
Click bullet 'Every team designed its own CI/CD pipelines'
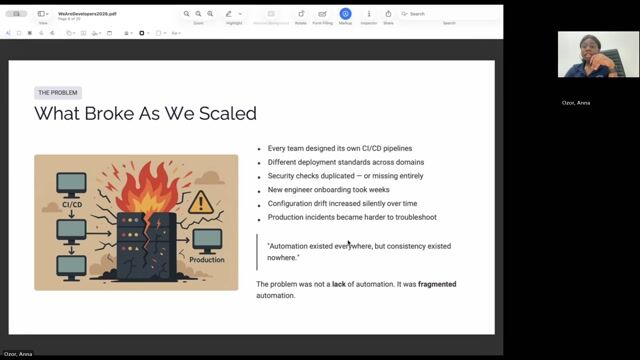point(340,149)
